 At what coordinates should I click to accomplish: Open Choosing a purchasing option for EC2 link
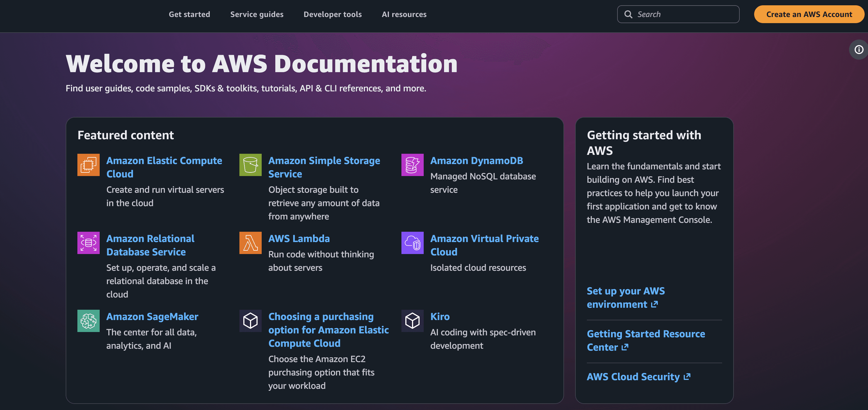[328, 330]
